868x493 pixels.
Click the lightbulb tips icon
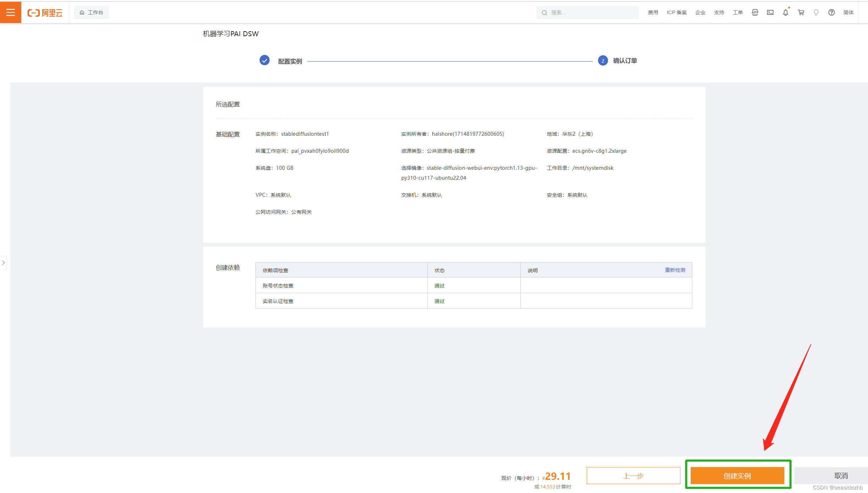pos(816,12)
